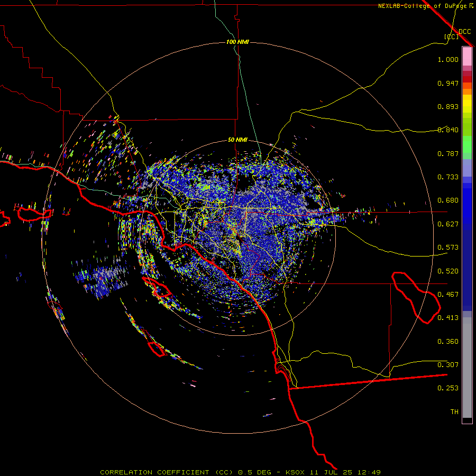Pick the pink band of the color scale
476x476 pixels.
[x=467, y=57]
